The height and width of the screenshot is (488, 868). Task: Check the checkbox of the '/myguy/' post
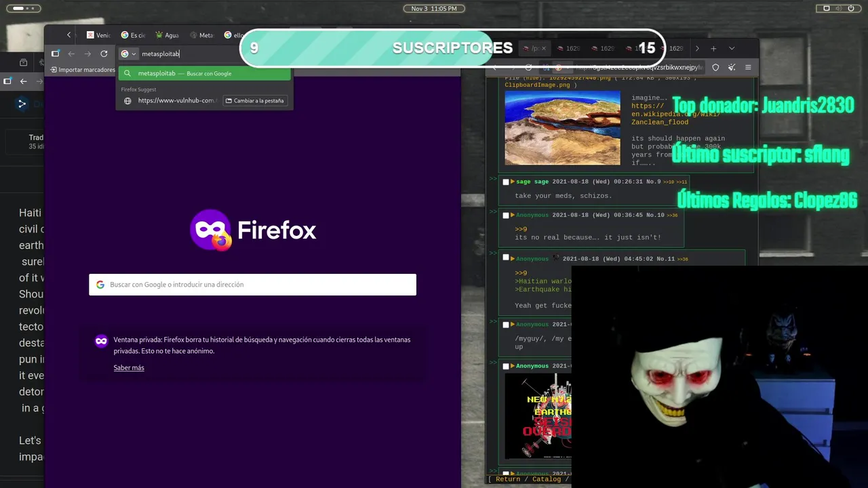(506, 324)
